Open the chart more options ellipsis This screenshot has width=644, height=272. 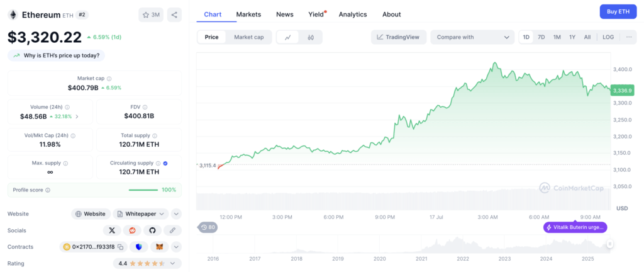point(629,37)
